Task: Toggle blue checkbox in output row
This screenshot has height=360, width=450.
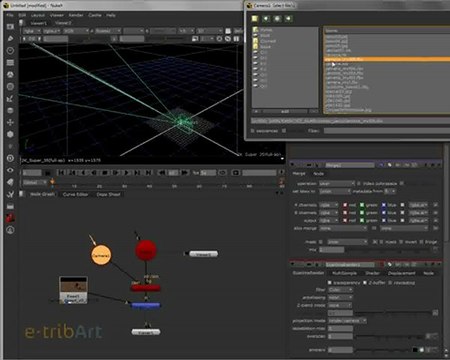Action: point(384,220)
